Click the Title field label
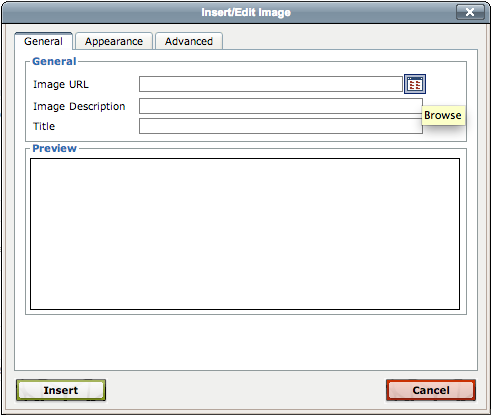Screen dimensions: 491x416 point(44,126)
